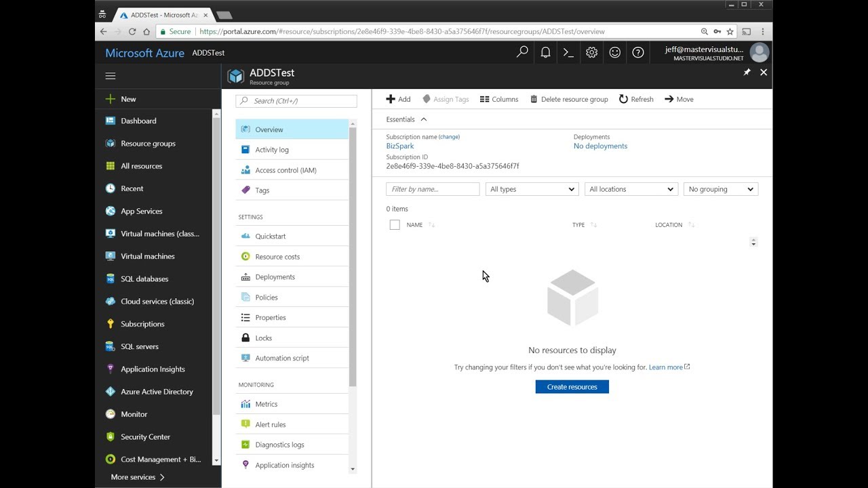The image size is (868, 488).
Task: Open the portal search magnifier icon
Action: tap(522, 52)
